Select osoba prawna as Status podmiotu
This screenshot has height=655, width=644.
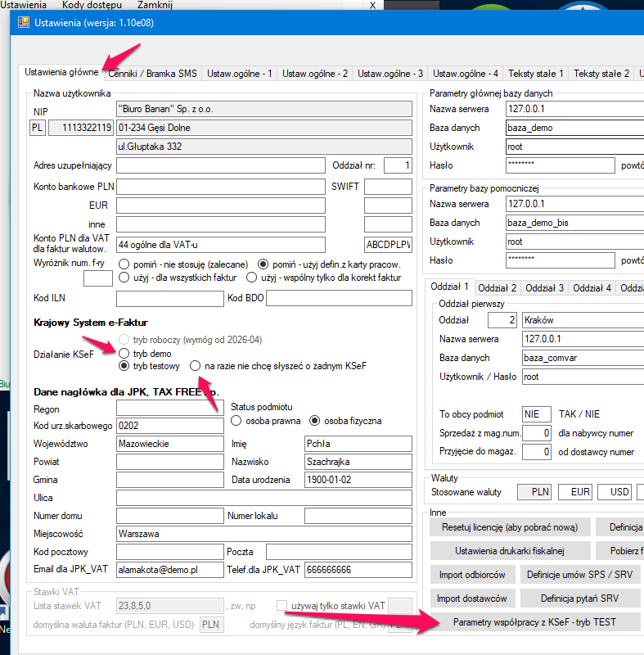(x=236, y=421)
